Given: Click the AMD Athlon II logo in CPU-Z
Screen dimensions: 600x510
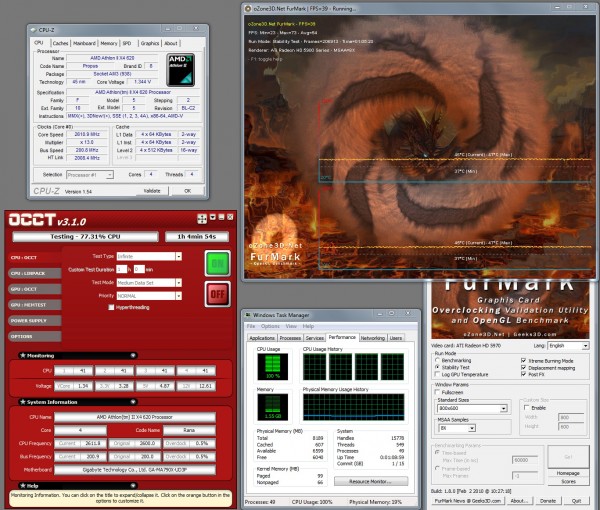Looking at the screenshot, I should pyautogui.click(x=181, y=70).
